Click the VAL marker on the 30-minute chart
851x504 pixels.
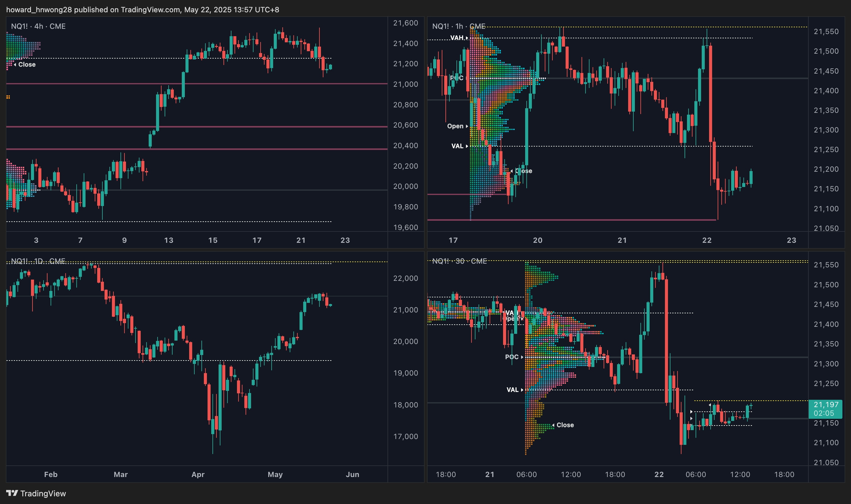pyautogui.click(x=514, y=390)
